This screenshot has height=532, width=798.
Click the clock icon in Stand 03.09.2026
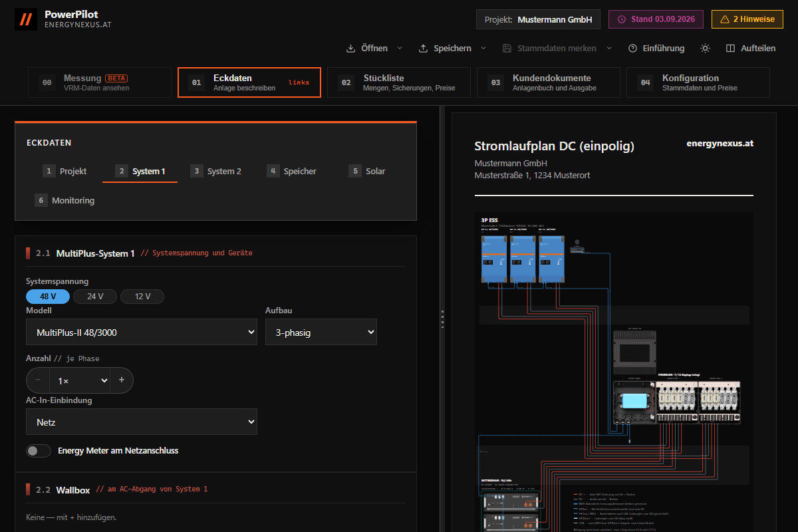tap(622, 19)
